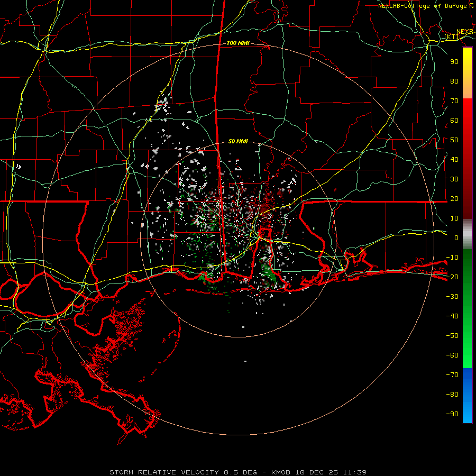The width and height of the screenshot is (476, 476).
Task: Click the 70 value on velocity scale
Action: pos(454,101)
